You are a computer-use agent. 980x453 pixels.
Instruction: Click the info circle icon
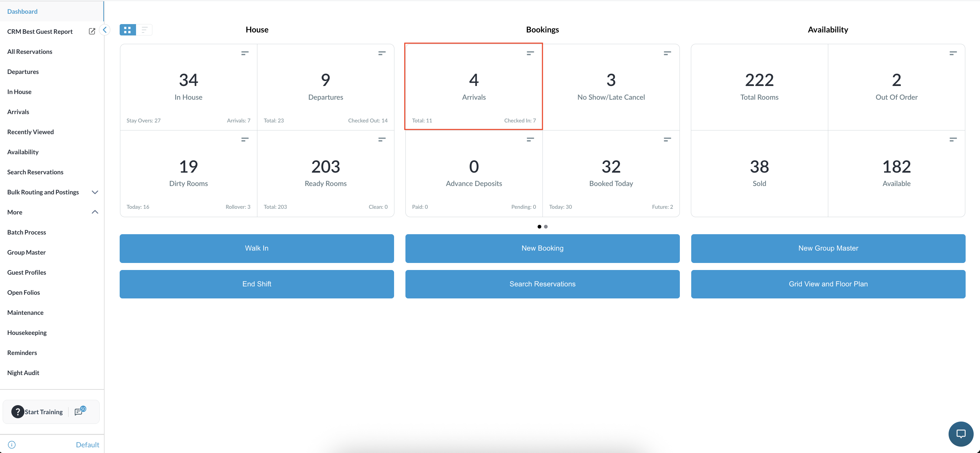[12, 445]
